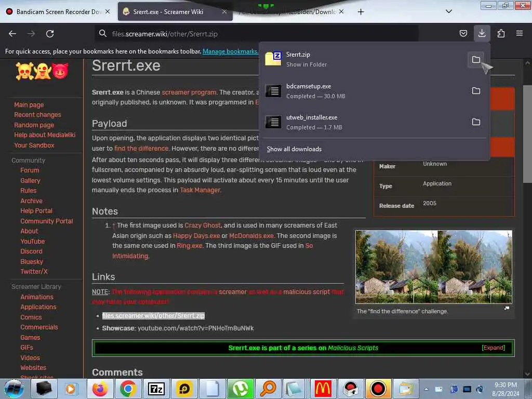This screenshot has width=532, height=399.
Task: Open the Forum community link
Action: click(x=30, y=170)
